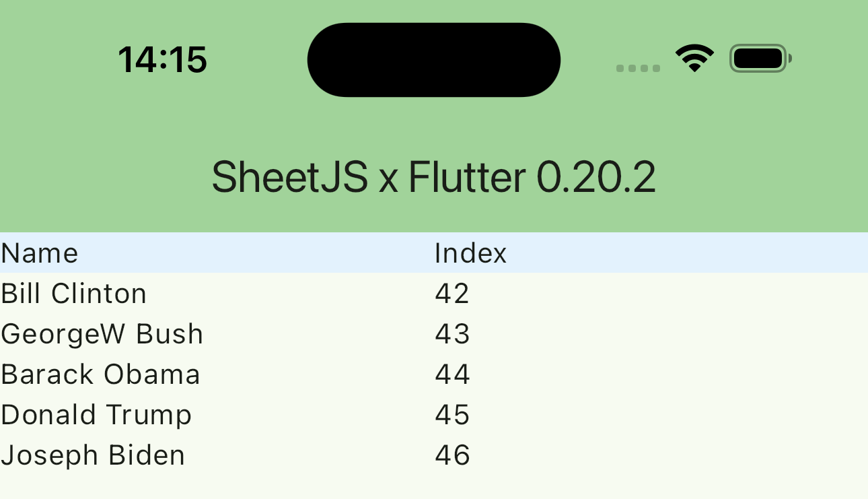The height and width of the screenshot is (499, 868).
Task: Select the Donald Trump cell
Action: click(x=96, y=415)
